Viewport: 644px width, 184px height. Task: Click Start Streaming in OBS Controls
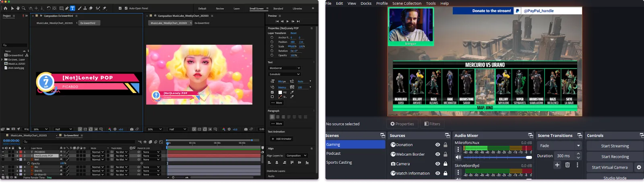(x=615, y=146)
